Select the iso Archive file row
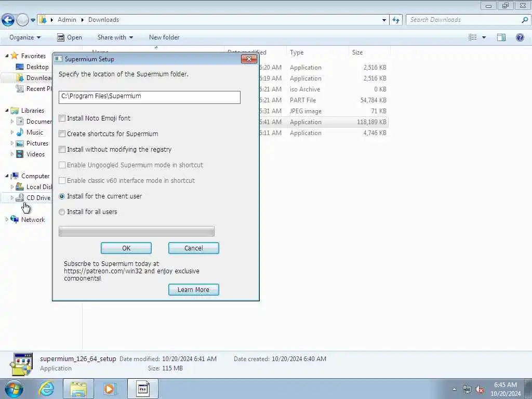The height and width of the screenshot is (399, 532). click(x=324, y=89)
